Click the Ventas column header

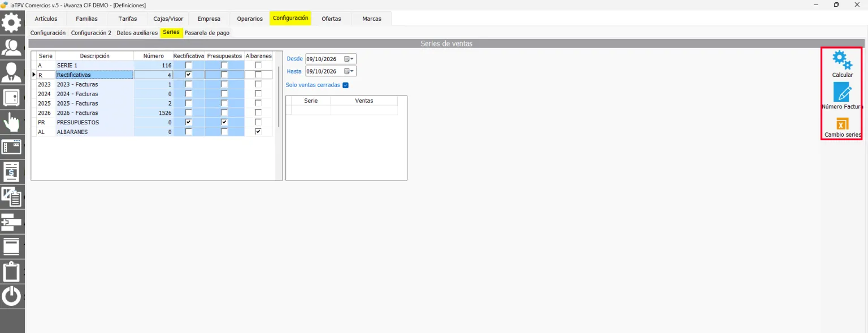[364, 101]
